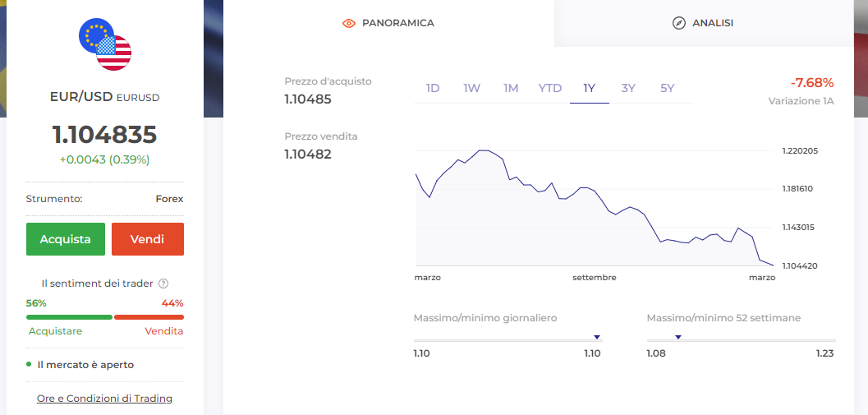Click the red Vendi button
This screenshot has width=868, height=415.
coord(147,239)
